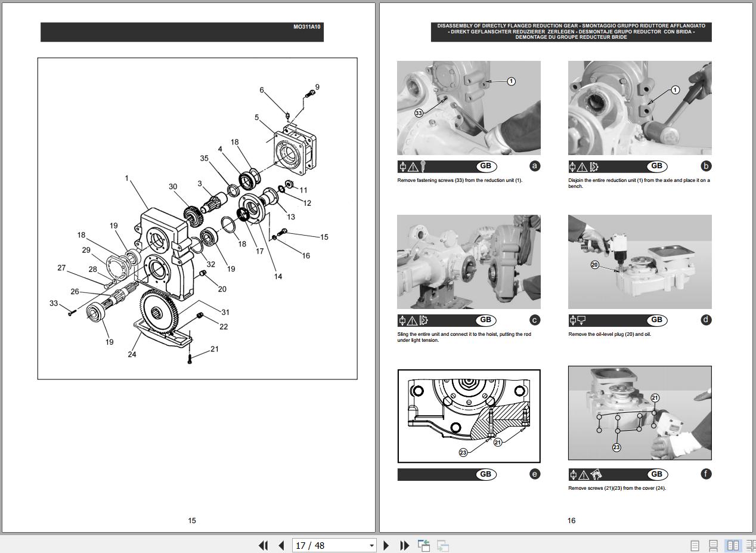
Task: Switch to continuous scrolling view
Action: point(713,545)
